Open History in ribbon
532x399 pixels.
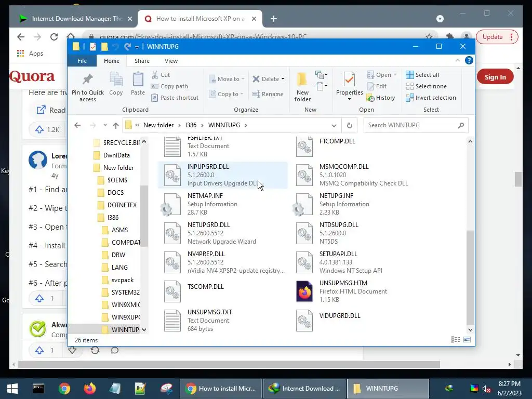click(x=381, y=98)
